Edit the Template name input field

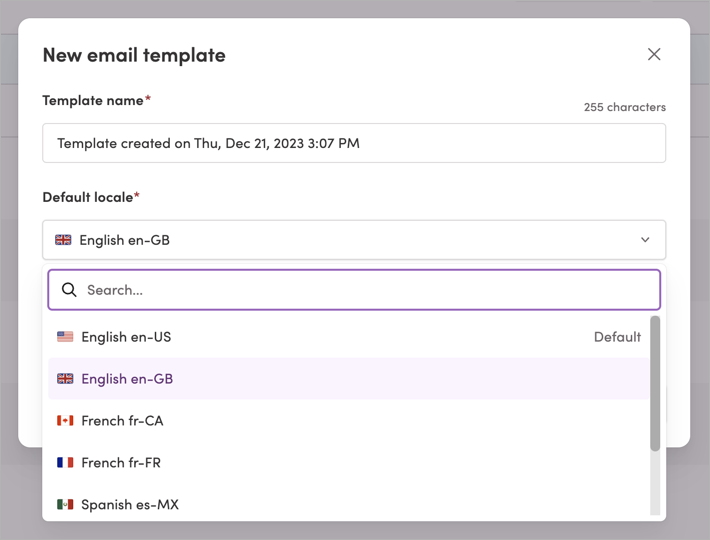coord(354,143)
